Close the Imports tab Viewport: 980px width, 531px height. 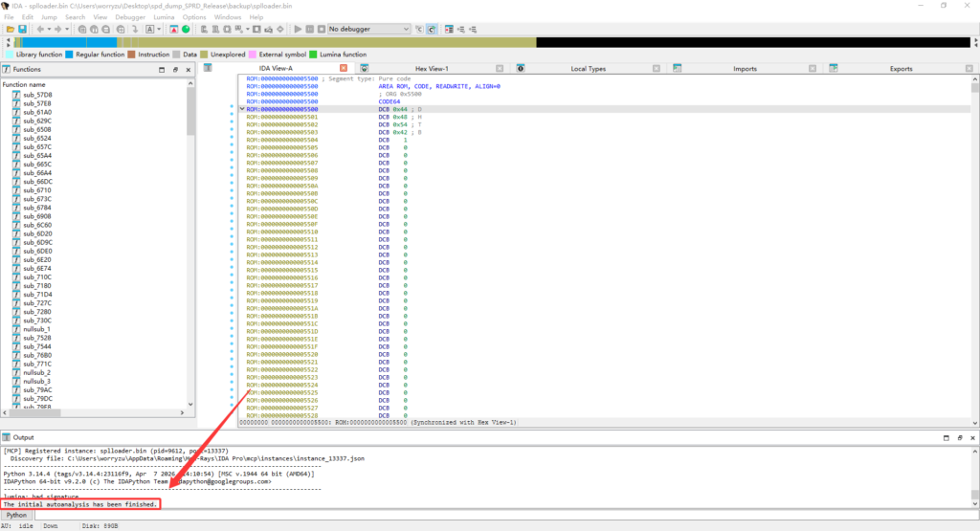(812, 69)
